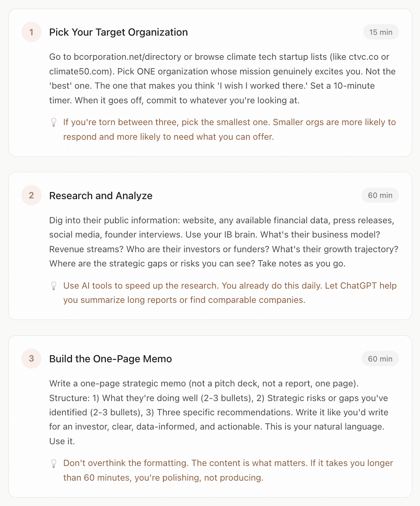Click the 60 min badge on Build the One-Page Memo
Screen dimensions: 420x506
click(380, 359)
